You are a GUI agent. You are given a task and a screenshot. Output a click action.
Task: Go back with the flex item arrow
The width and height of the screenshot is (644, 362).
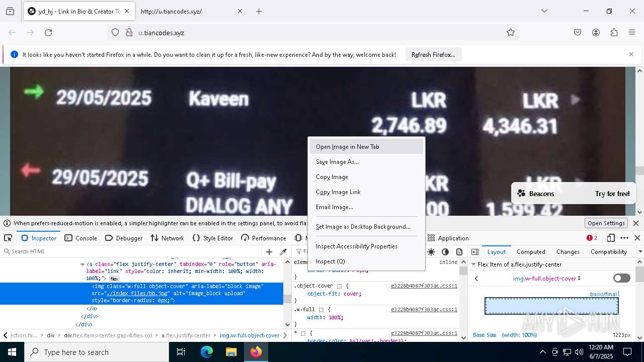click(476, 279)
